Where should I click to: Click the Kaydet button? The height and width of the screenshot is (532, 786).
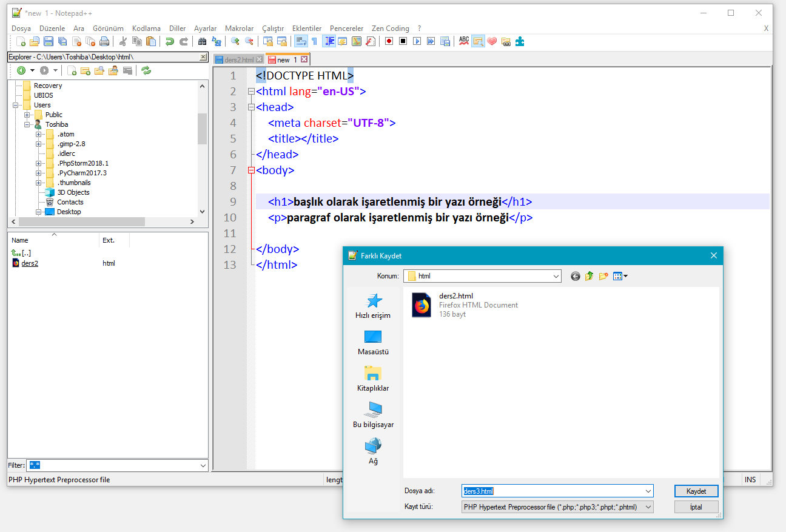[696, 491]
